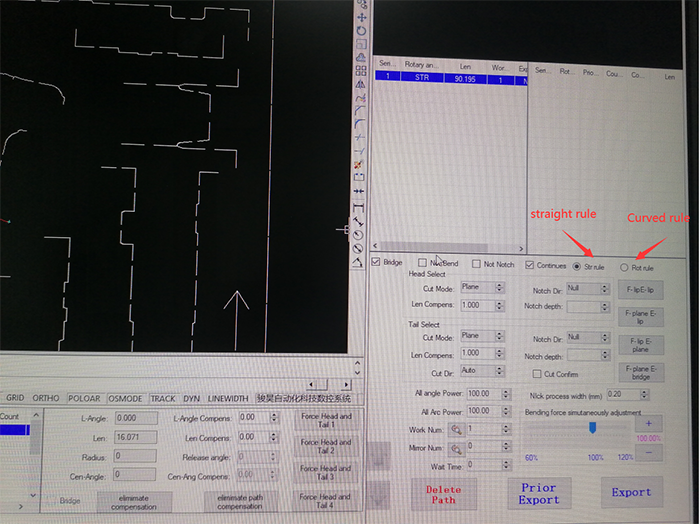This screenshot has height=524, width=700.
Task: Decrease bending force with minus button
Action: (648, 453)
